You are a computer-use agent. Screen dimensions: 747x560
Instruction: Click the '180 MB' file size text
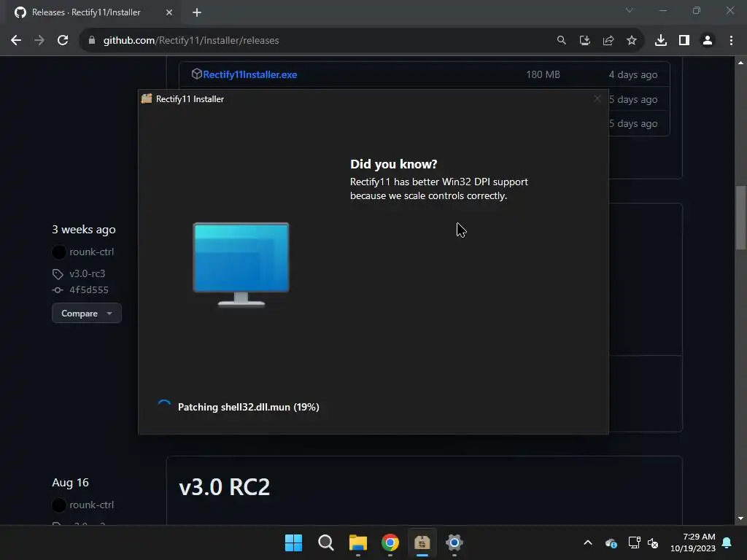click(x=543, y=74)
